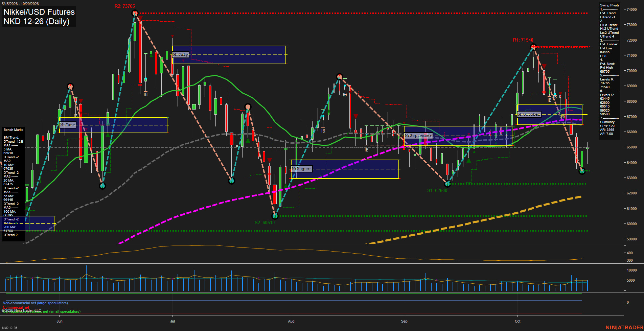This screenshot has height=331, width=644.
Task: Select the 65000 price axis label
Action: [632, 147]
